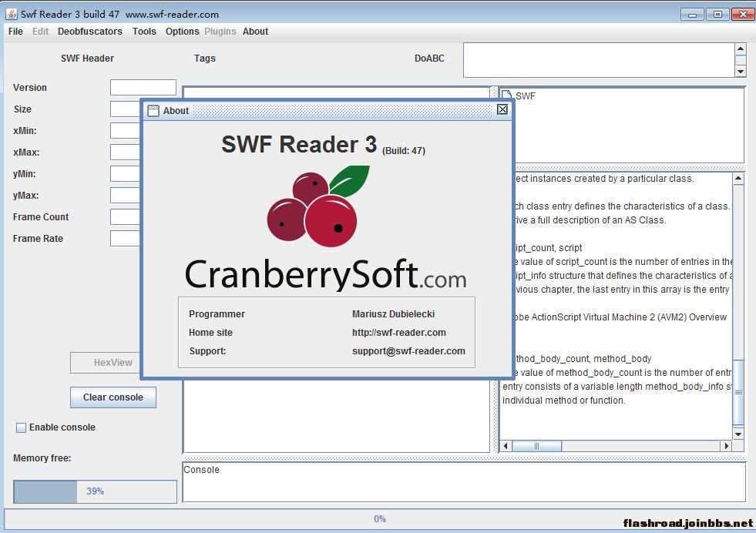Click the DoABC list box

tap(599, 60)
